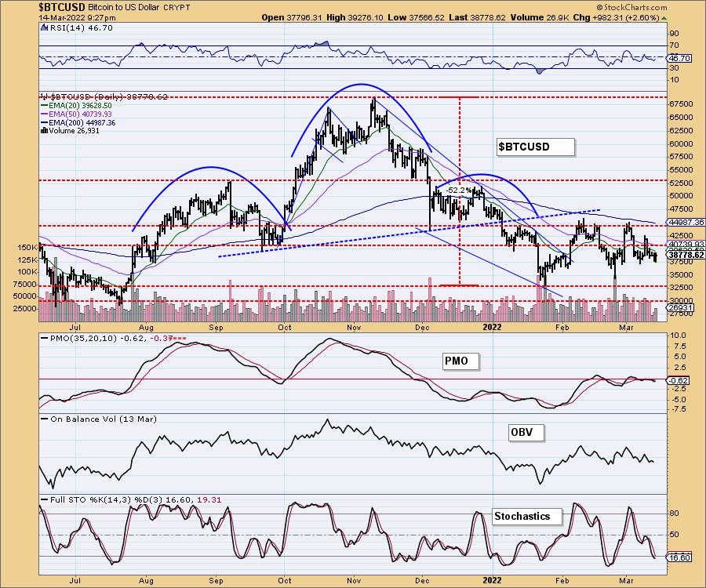Click the 150K volume-scale label

click(27, 248)
